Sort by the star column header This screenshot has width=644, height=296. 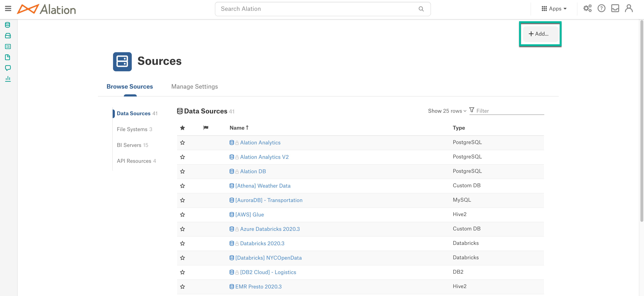(183, 128)
